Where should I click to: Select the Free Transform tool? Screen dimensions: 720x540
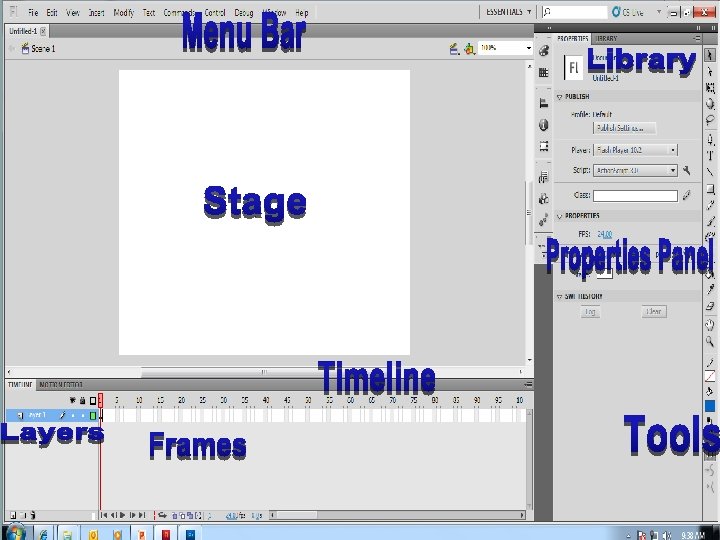710,88
